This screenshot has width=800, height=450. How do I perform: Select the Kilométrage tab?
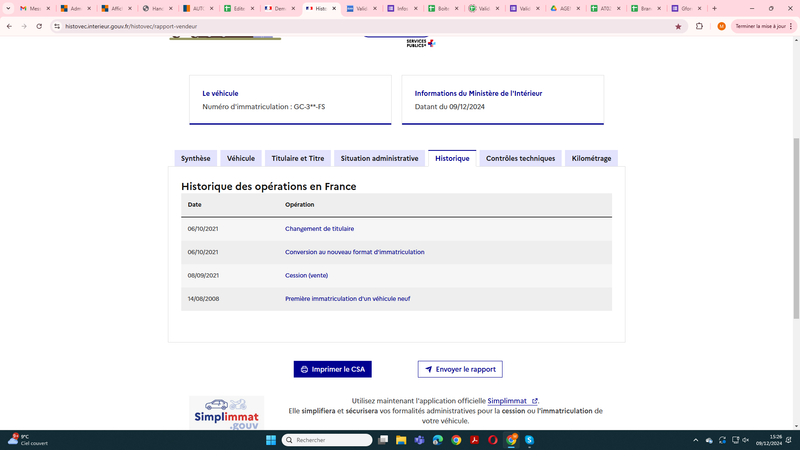tap(591, 158)
